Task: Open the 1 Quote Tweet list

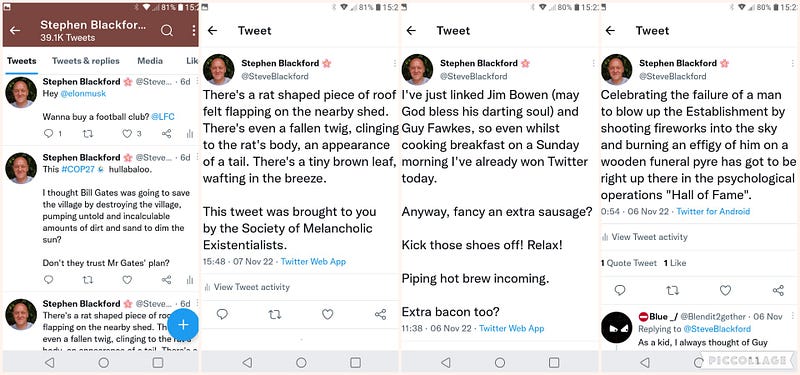Action: 629,263
